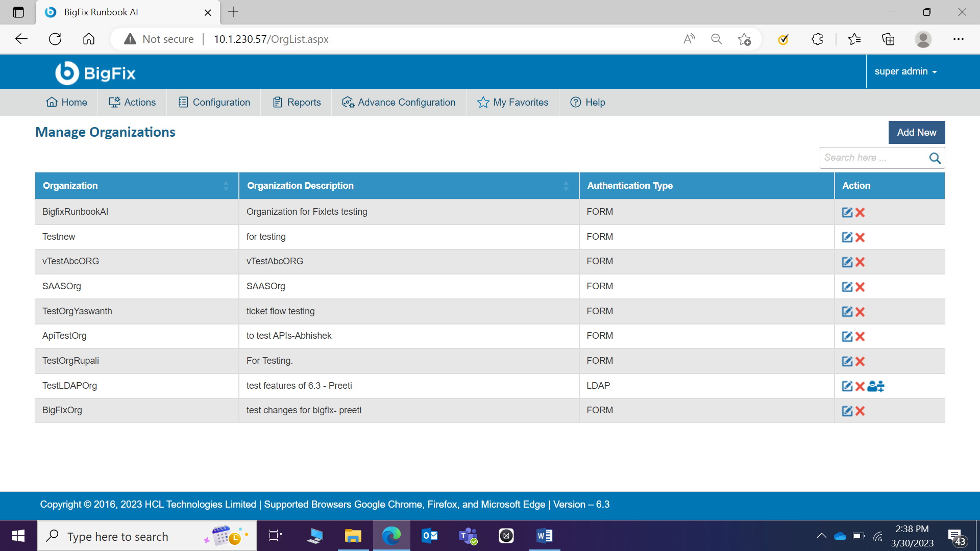Expand the super admin dropdown
Screen dimensions: 980x551
[x=905, y=71]
